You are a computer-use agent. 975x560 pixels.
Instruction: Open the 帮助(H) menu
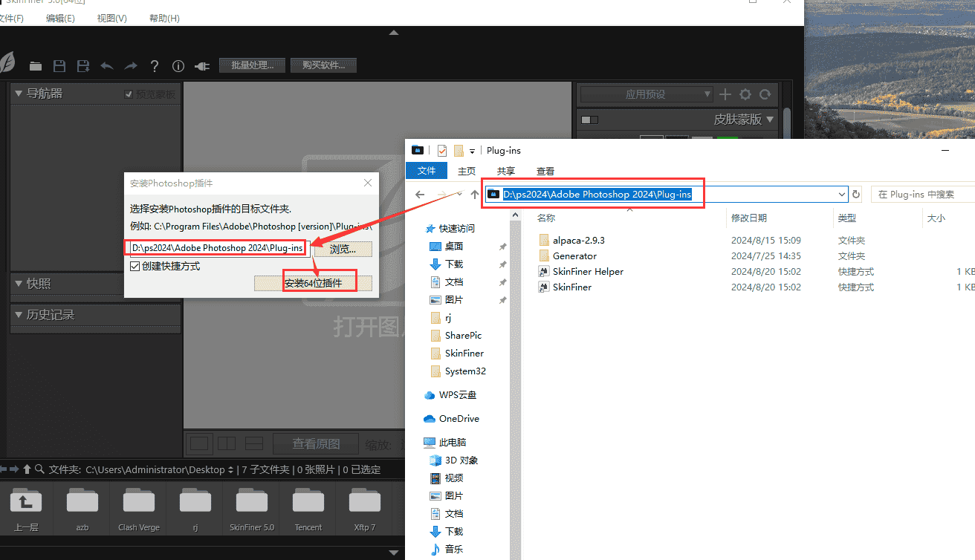(165, 18)
